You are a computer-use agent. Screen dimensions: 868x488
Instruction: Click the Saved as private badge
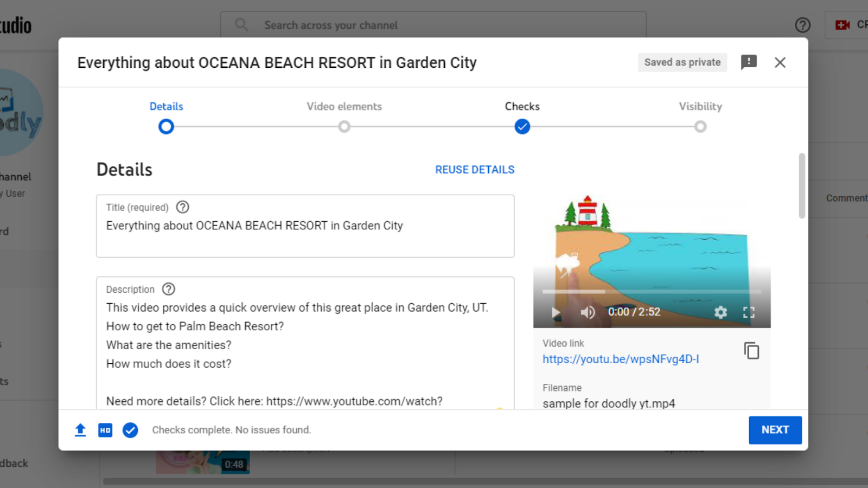click(x=682, y=62)
